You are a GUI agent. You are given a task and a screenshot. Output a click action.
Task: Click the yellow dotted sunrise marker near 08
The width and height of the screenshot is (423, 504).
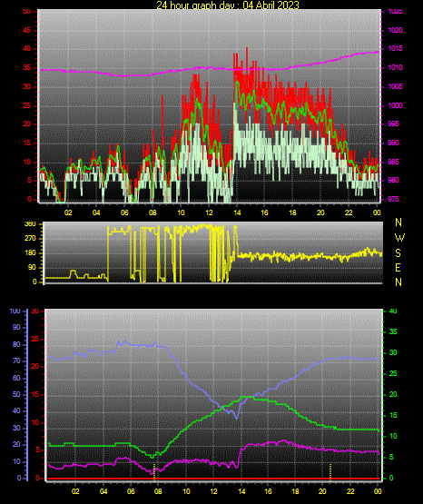click(x=154, y=472)
